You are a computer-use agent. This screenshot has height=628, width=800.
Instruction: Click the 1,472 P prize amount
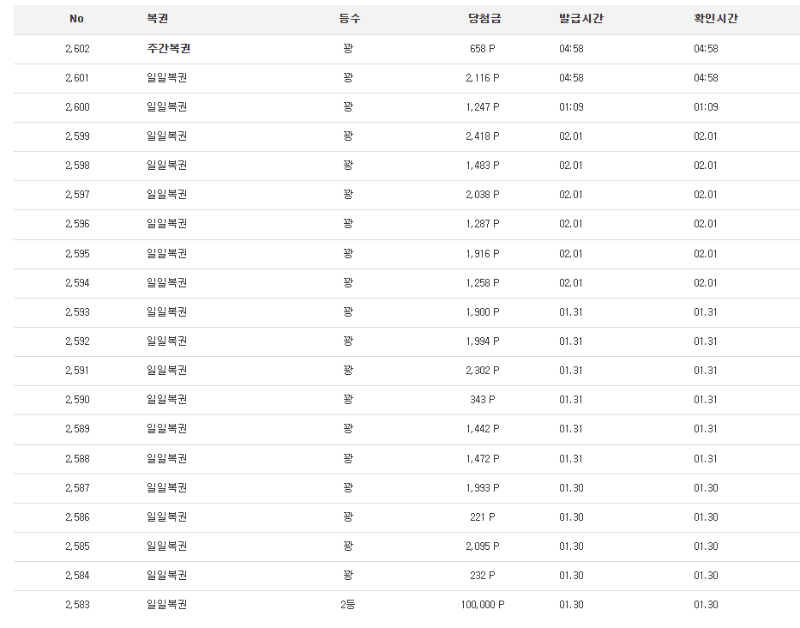coord(482,459)
